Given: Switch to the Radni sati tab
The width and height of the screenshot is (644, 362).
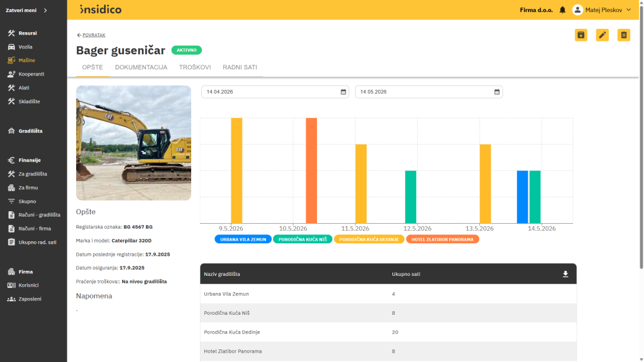Looking at the screenshot, I should [240, 67].
